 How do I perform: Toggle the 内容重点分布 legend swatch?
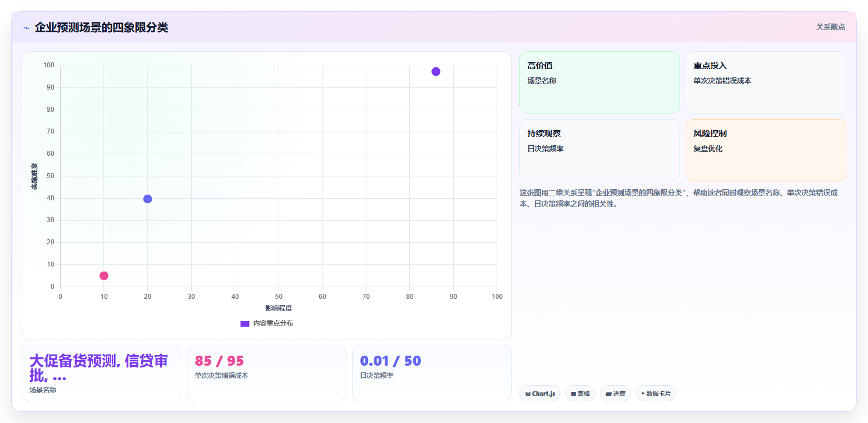pos(245,323)
